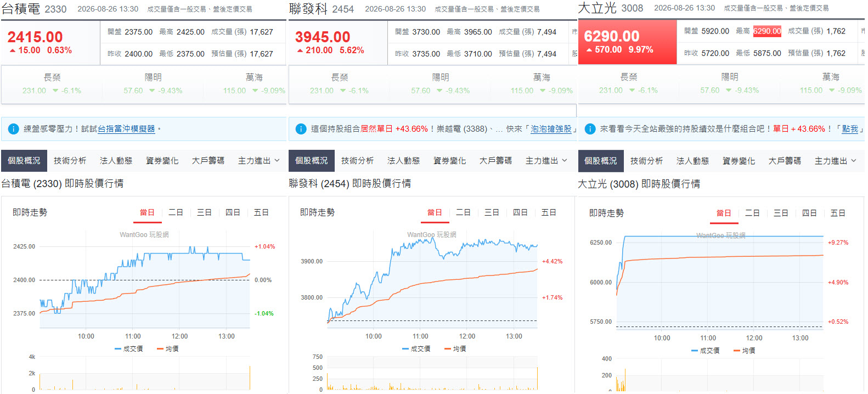This screenshot has height=394, width=868.
Task: Open 法人動態 in the 大立光 panel
Action: [693, 161]
